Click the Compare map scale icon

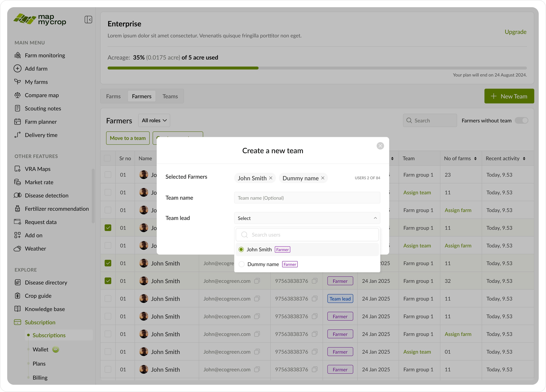coord(17,95)
